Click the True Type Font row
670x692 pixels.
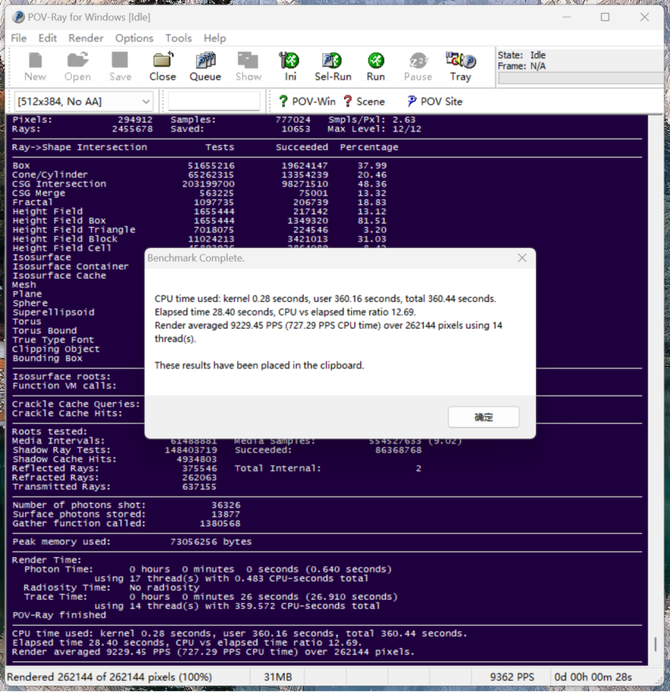click(x=53, y=340)
